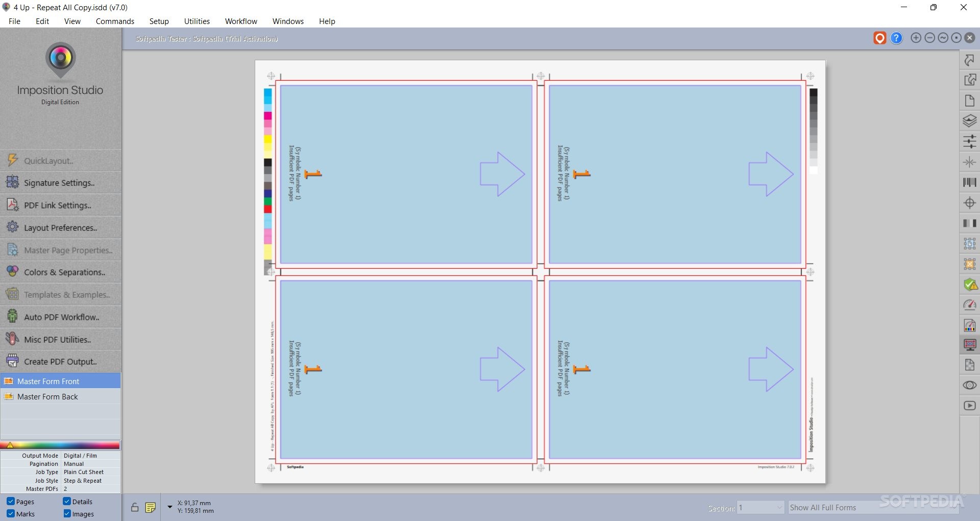Open PDF Link Settings
The image size is (980, 521).
pos(61,205)
